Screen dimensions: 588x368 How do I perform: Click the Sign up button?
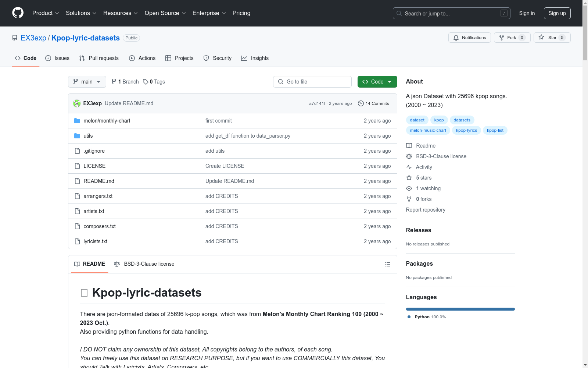[557, 13]
